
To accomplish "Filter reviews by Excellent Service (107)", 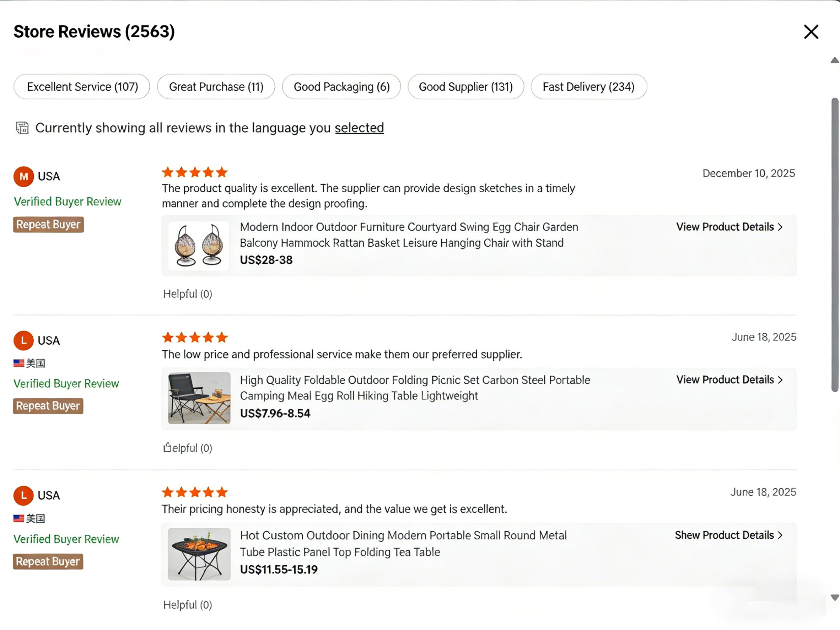I will coord(82,87).
